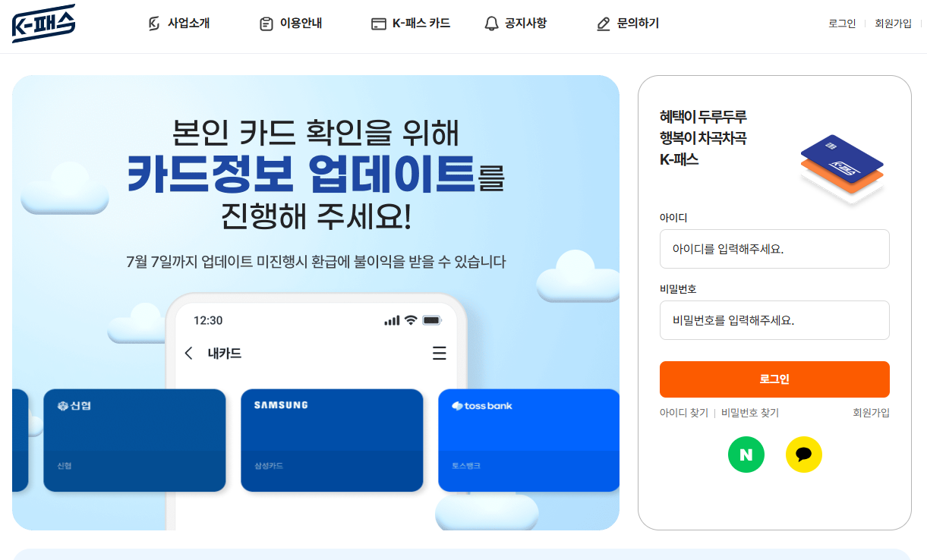Image resolution: width=927 pixels, height=560 pixels.
Task: Sign in with the Naver icon
Action: [746, 455]
